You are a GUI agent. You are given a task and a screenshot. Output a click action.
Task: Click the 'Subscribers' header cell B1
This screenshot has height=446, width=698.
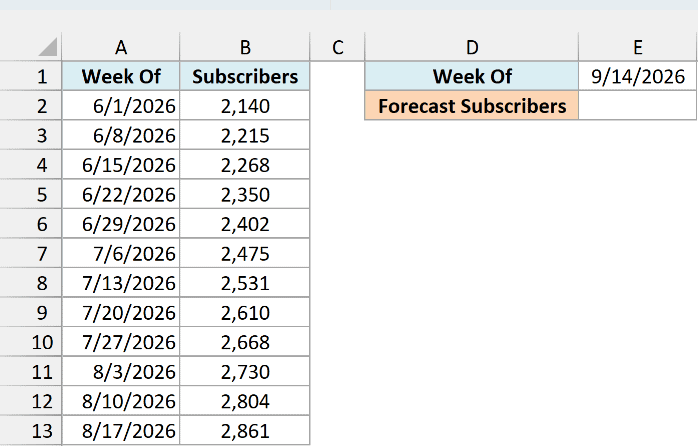tap(245, 76)
